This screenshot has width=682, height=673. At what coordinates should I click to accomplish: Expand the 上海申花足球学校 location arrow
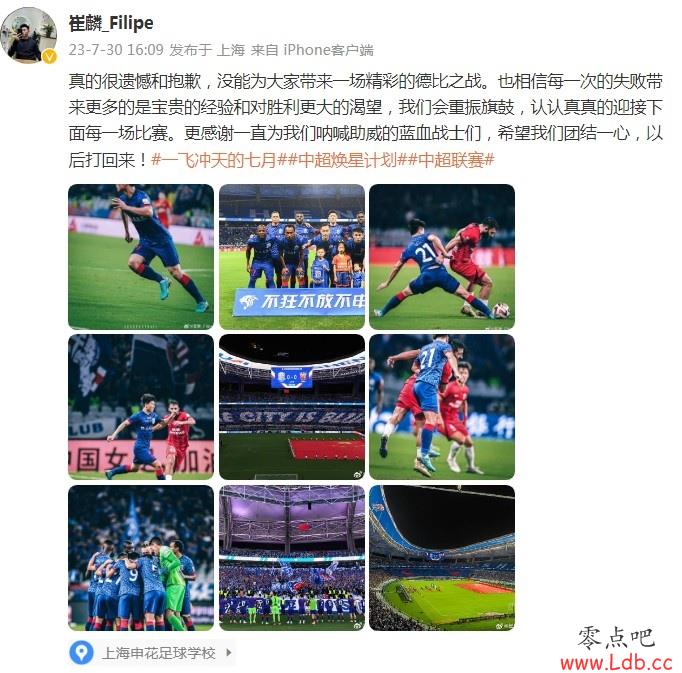pyautogui.click(x=229, y=653)
